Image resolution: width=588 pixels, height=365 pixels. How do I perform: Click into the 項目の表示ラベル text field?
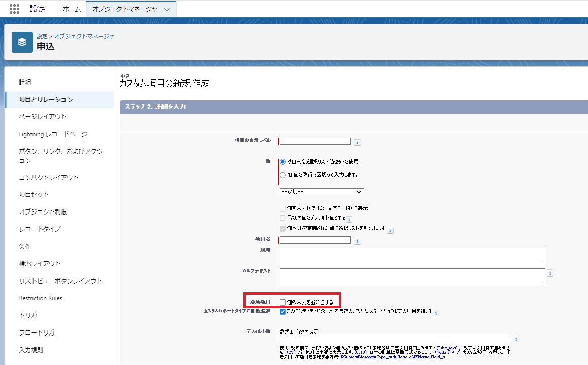(315, 141)
